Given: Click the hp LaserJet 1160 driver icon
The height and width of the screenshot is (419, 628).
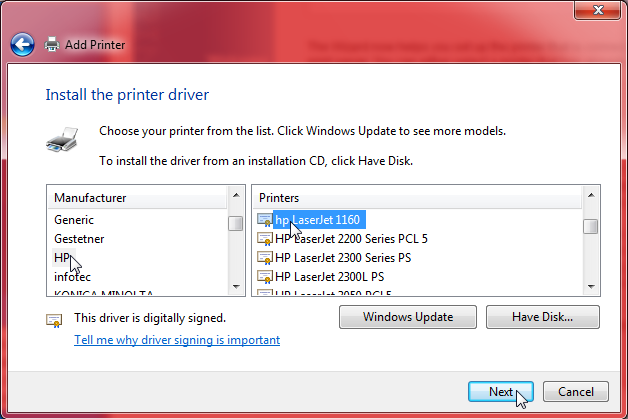Looking at the screenshot, I should coord(265,219).
